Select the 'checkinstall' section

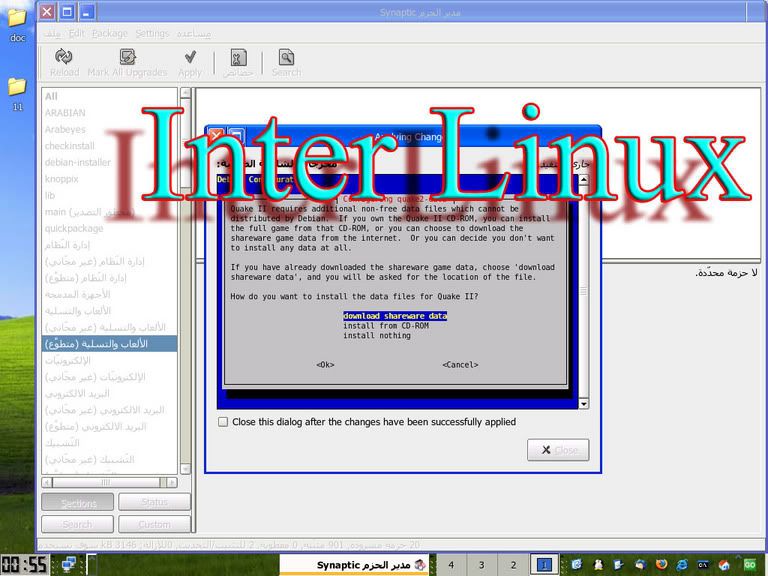[x=109, y=146]
